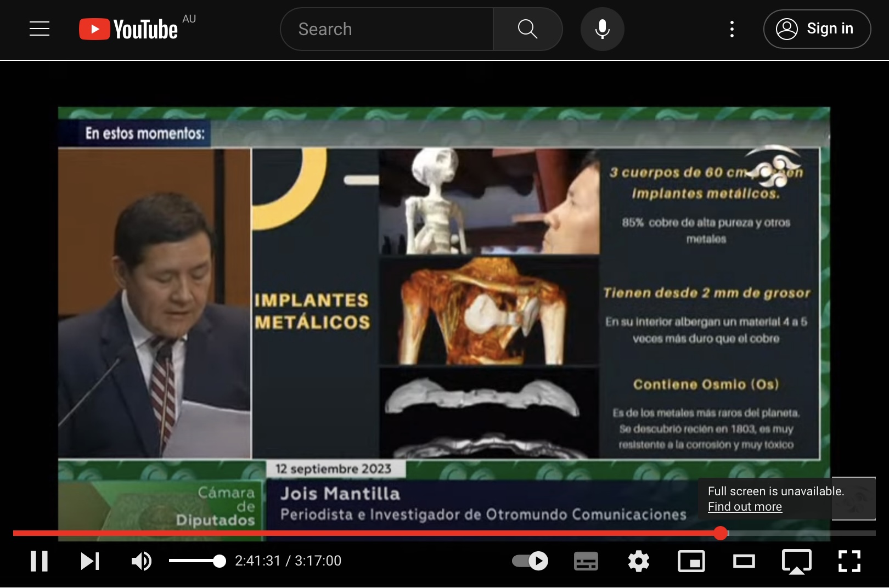The height and width of the screenshot is (588, 889).
Task: Turn on subtitles/closed captions
Action: point(586,561)
